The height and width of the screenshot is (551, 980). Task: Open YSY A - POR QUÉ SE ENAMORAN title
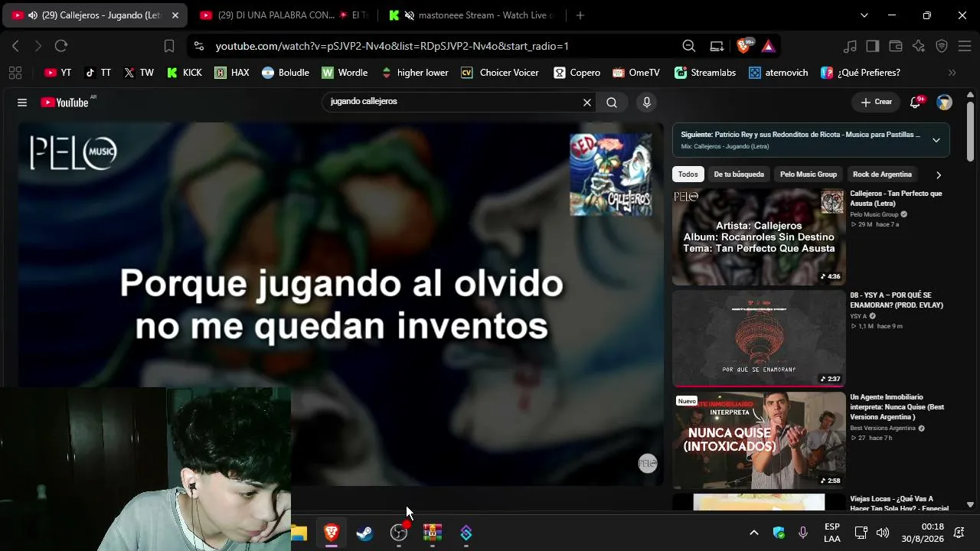[x=897, y=300]
